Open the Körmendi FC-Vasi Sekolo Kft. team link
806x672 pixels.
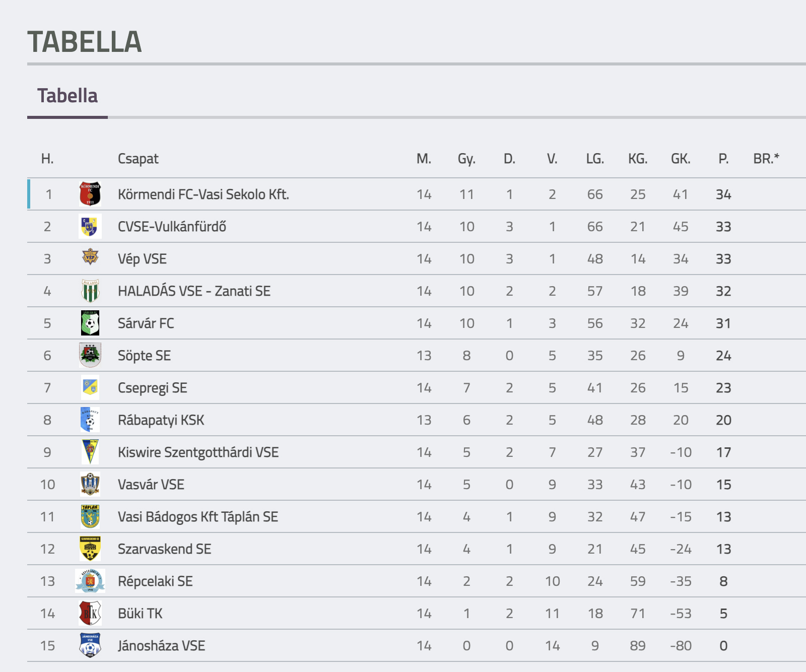click(204, 194)
